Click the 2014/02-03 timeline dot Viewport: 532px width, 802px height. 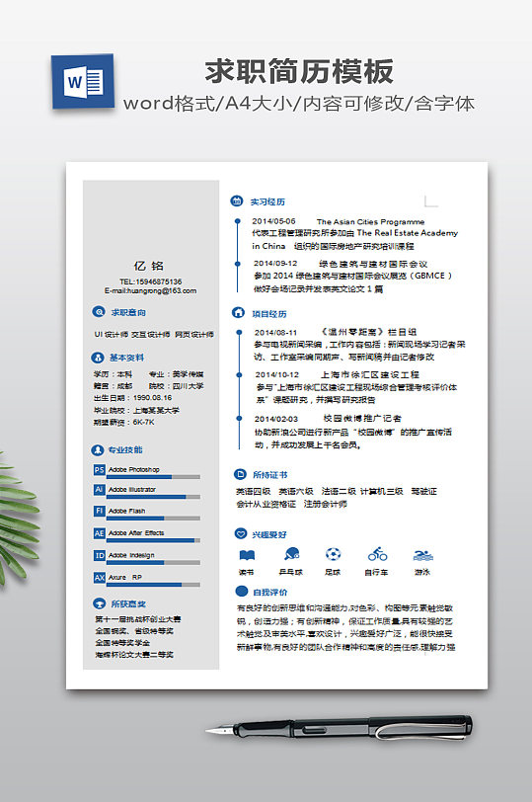pos(239,419)
